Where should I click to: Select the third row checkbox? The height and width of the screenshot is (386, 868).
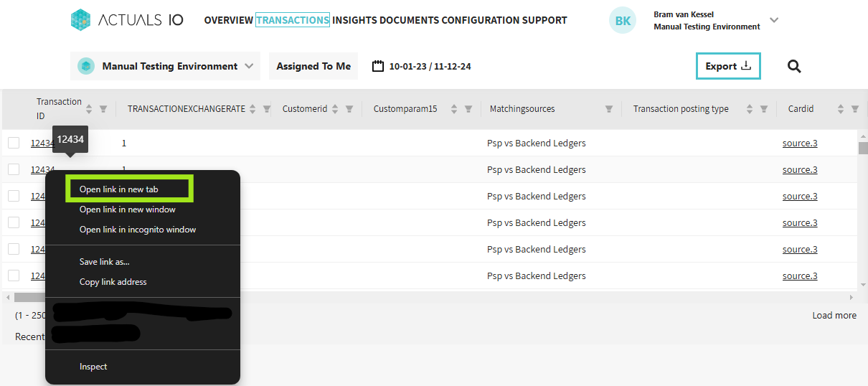[x=14, y=196]
